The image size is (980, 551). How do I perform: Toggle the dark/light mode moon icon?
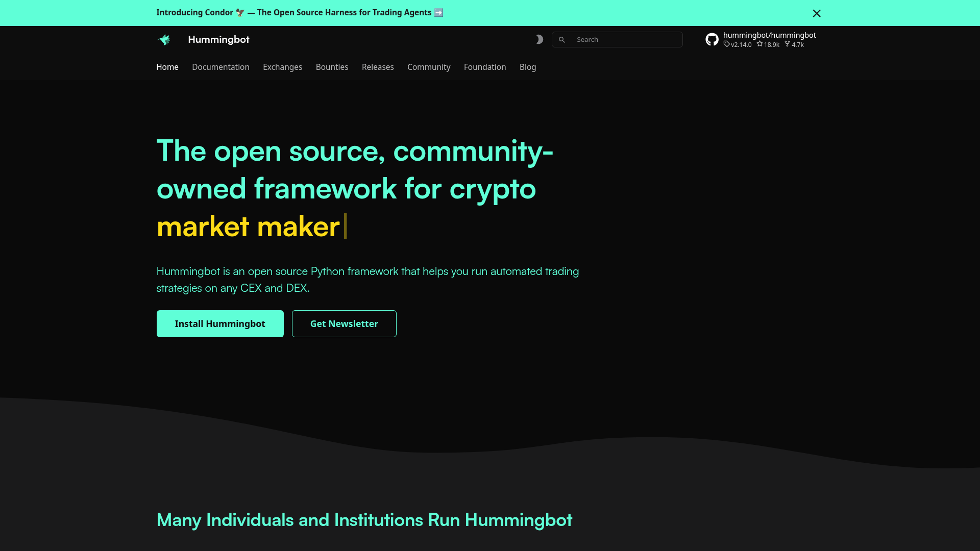tap(540, 39)
